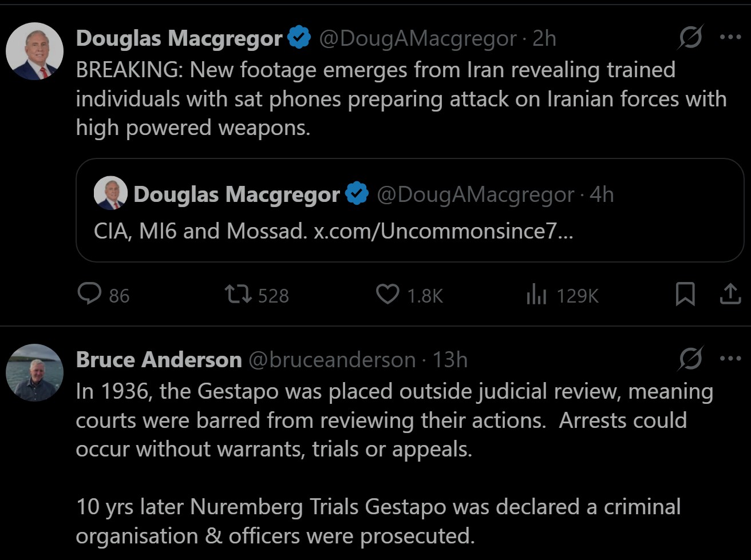Like Douglas Macgregor's breaking post
751x560 pixels.
point(388,295)
